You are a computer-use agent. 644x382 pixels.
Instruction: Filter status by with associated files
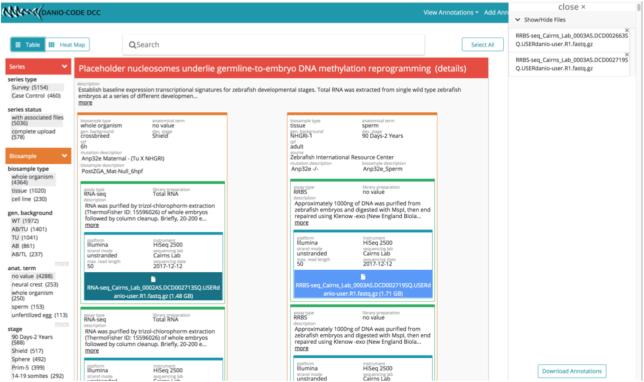[x=37, y=120]
